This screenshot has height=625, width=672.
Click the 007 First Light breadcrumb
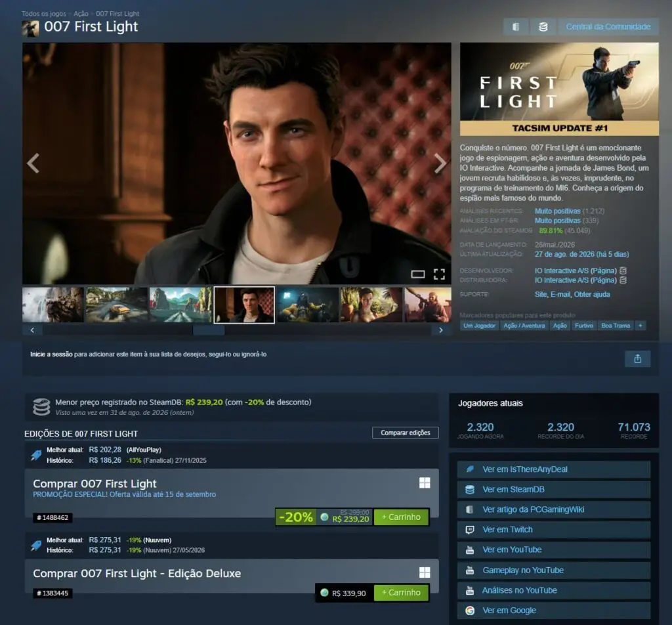click(117, 14)
